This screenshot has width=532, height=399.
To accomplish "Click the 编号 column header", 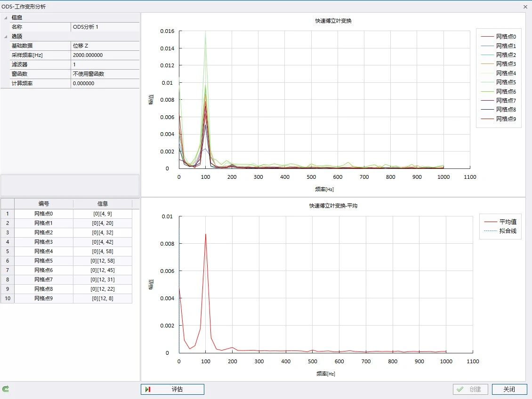I will (44, 204).
